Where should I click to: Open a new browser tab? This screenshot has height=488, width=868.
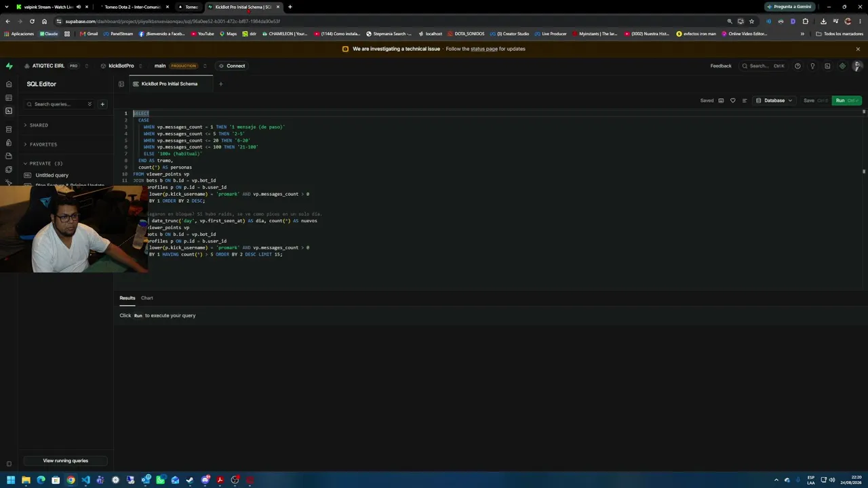coord(290,7)
